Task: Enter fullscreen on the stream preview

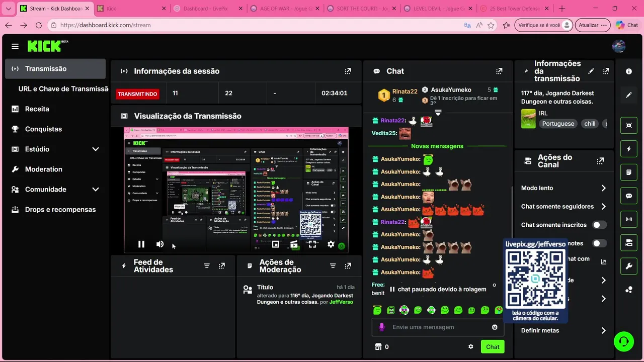Action: click(312, 244)
